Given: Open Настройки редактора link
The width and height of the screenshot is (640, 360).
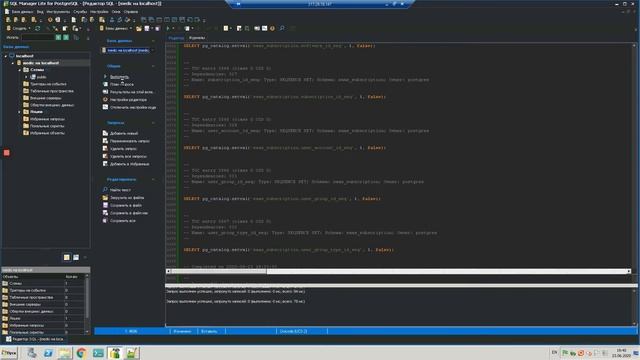Looking at the screenshot, I should pos(128,100).
